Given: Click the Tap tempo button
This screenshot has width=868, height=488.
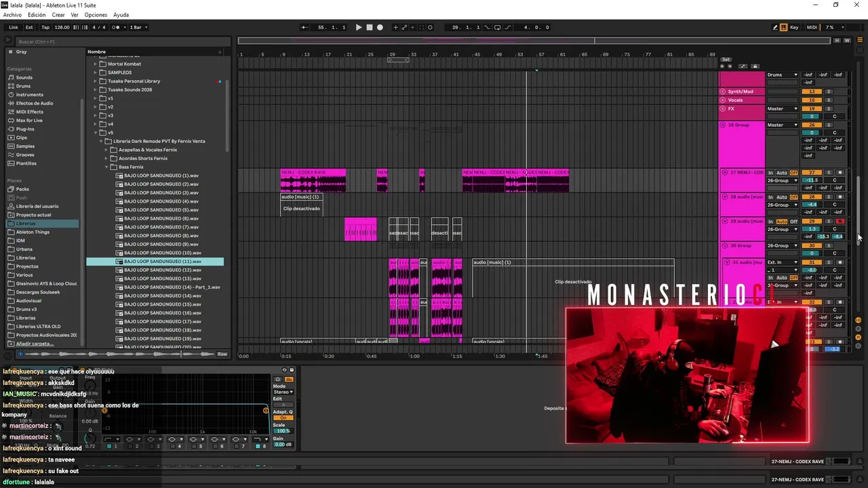Looking at the screenshot, I should tap(45, 28).
